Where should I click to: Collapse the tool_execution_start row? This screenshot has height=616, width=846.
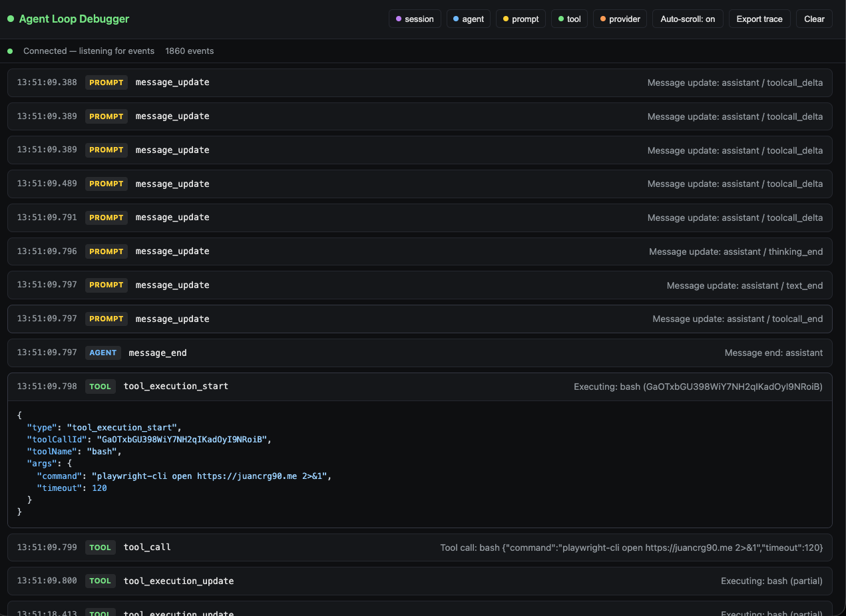point(420,386)
